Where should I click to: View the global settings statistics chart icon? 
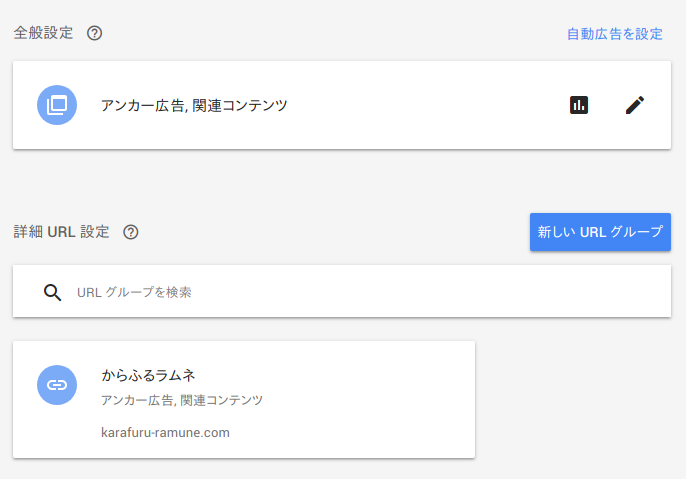(579, 105)
